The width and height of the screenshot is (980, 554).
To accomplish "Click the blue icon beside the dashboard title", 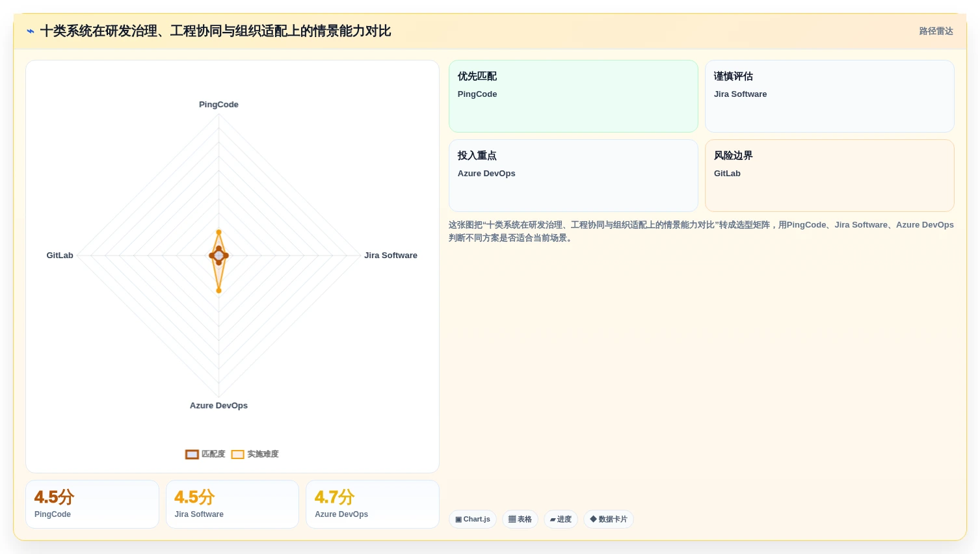I will [31, 31].
